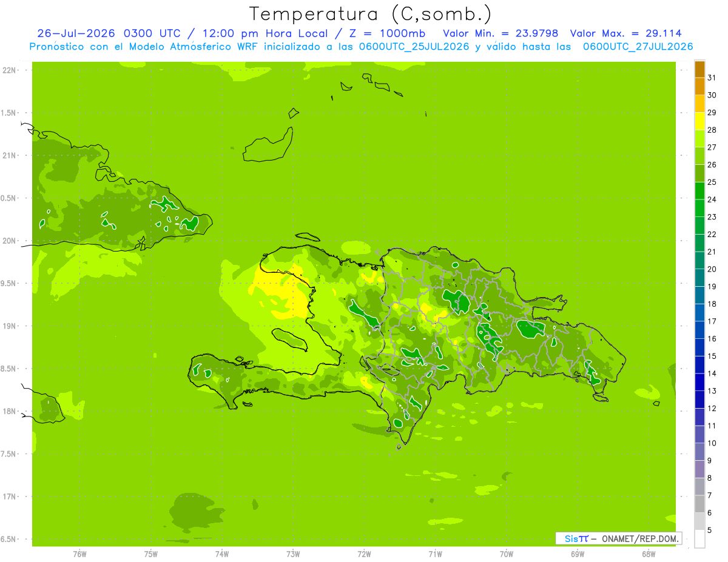Pick the legend color between 23 and 24
The width and height of the screenshot is (728, 562).
tap(699, 209)
